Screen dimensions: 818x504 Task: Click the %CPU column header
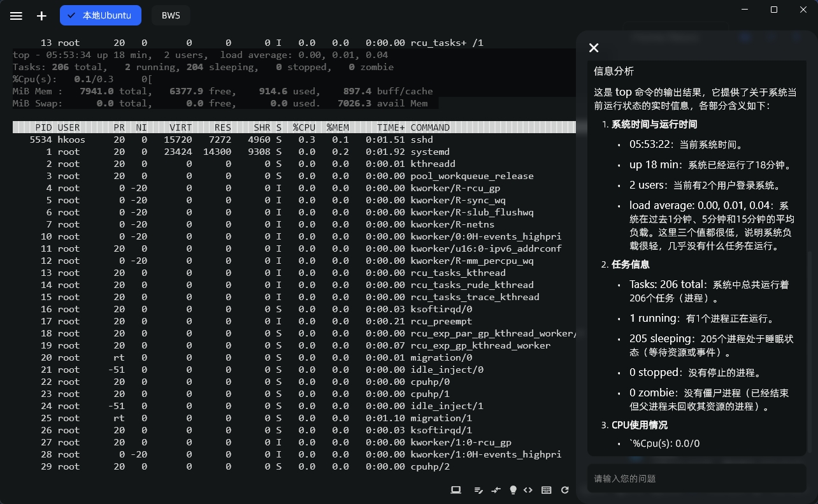pos(304,127)
